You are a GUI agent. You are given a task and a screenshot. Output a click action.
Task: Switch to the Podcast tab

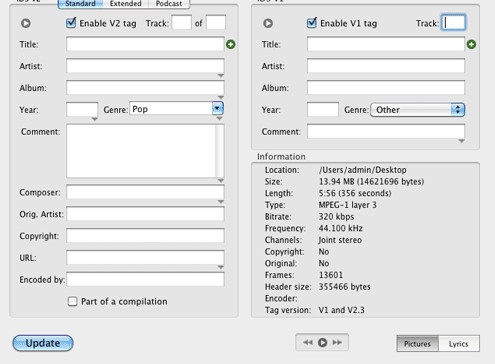(169, 4)
